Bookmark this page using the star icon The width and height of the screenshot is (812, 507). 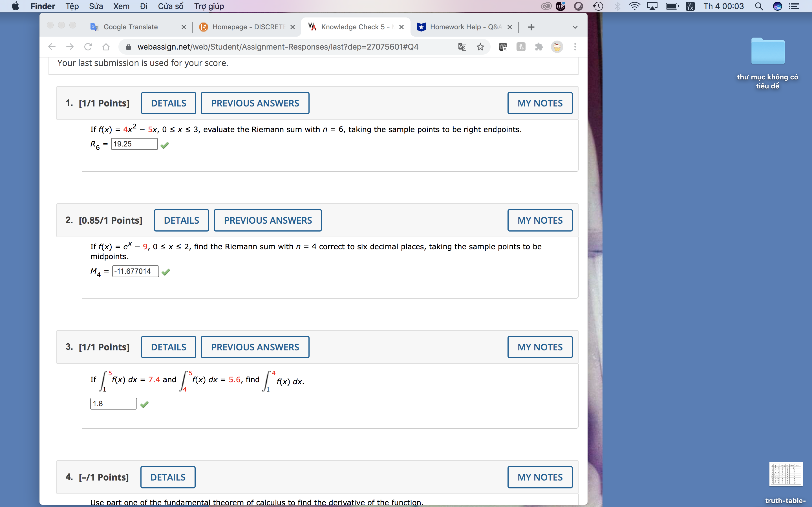click(x=480, y=47)
